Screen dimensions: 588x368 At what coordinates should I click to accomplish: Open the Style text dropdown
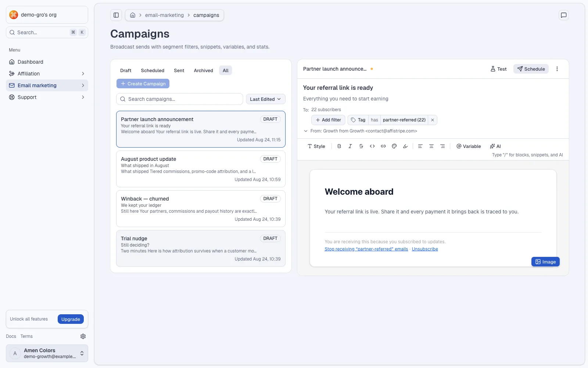coord(316,146)
